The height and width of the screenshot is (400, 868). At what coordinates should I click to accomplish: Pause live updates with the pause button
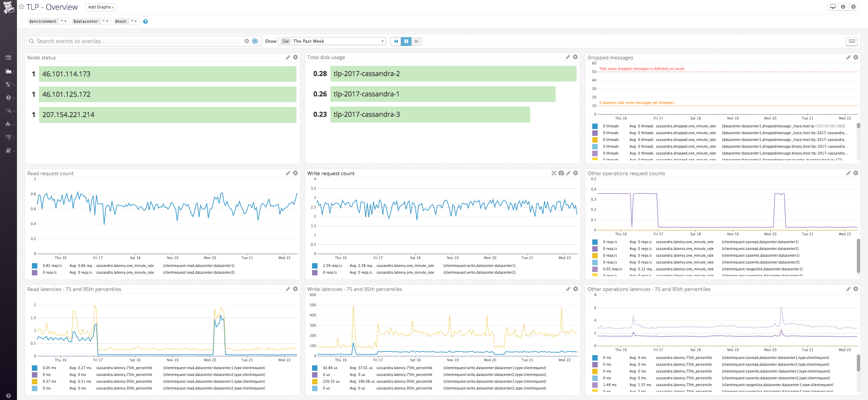pyautogui.click(x=406, y=41)
